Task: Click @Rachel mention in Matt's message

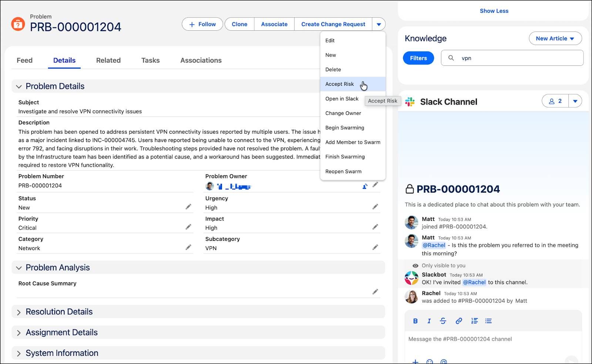Action: [434, 245]
